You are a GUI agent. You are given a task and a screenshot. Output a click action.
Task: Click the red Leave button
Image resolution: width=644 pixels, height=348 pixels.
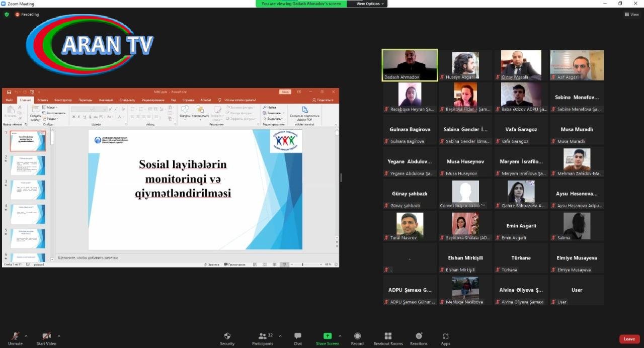(x=629, y=339)
